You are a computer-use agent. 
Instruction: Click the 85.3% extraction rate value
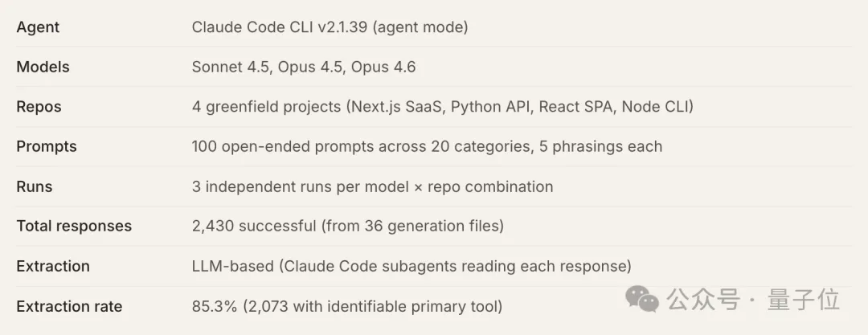[347, 306]
